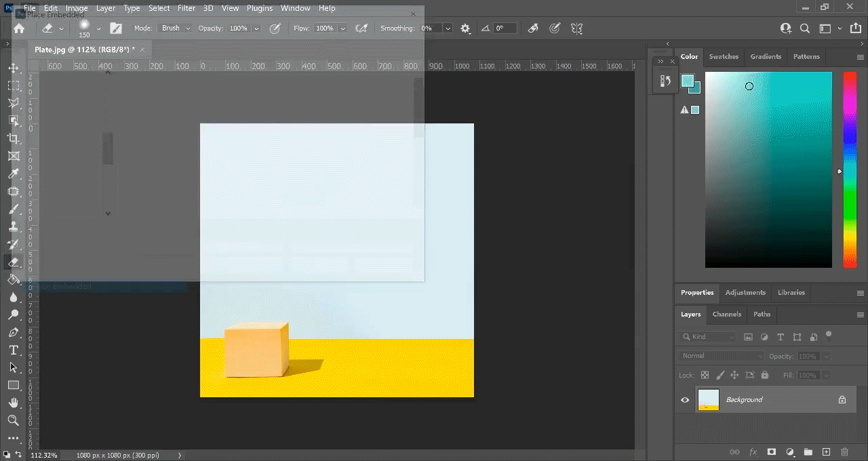
Task: Switch to the Adjustments tab
Action: [745, 293]
